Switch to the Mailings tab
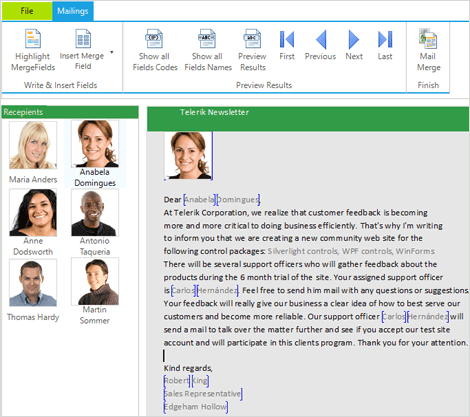This screenshot has height=417, width=470. (73, 11)
